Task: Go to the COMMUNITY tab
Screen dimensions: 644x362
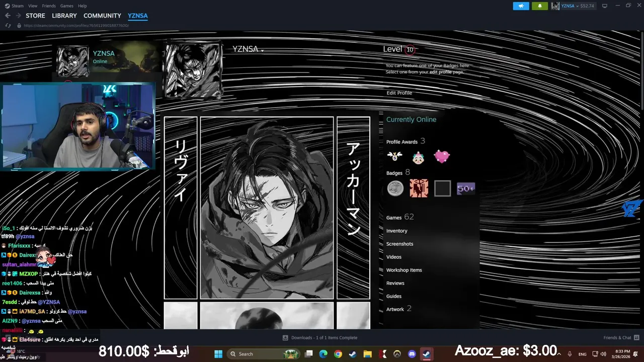Action: tap(102, 16)
